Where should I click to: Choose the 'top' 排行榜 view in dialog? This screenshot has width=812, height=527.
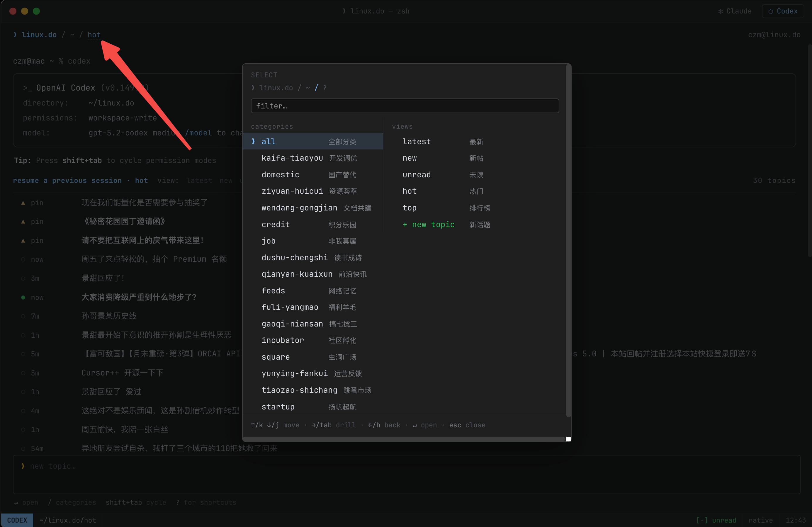pyautogui.click(x=474, y=208)
